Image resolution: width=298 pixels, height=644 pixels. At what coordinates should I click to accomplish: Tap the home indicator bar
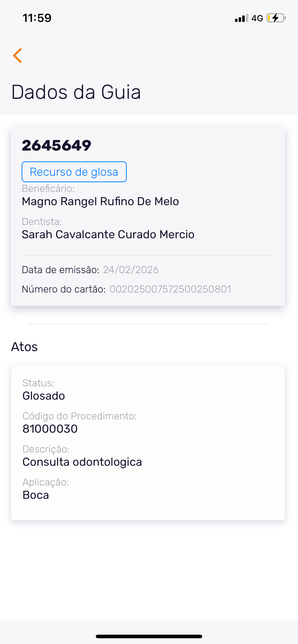click(149, 636)
